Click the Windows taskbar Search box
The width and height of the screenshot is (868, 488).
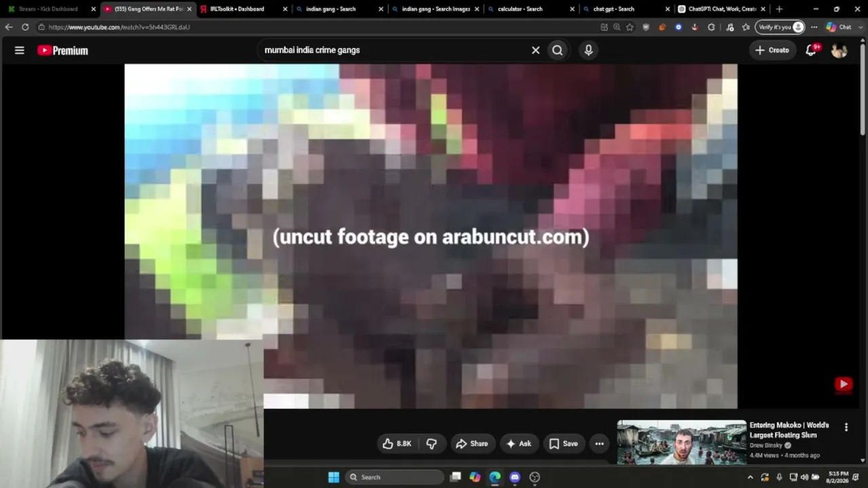(395, 477)
